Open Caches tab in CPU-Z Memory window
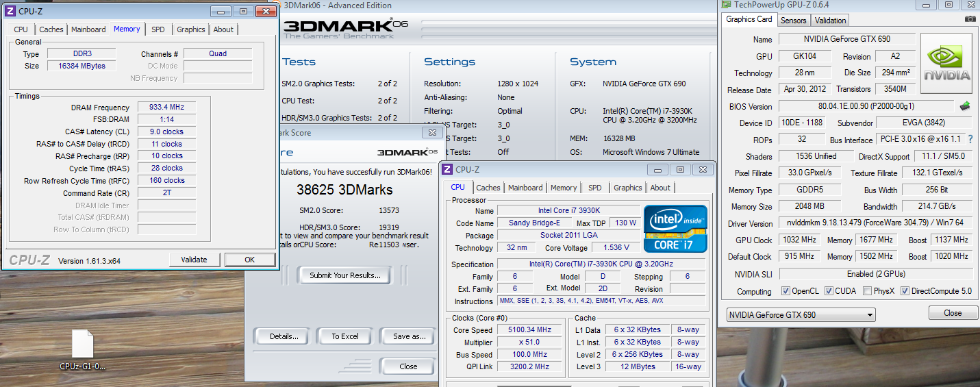980x387 pixels. click(51, 29)
